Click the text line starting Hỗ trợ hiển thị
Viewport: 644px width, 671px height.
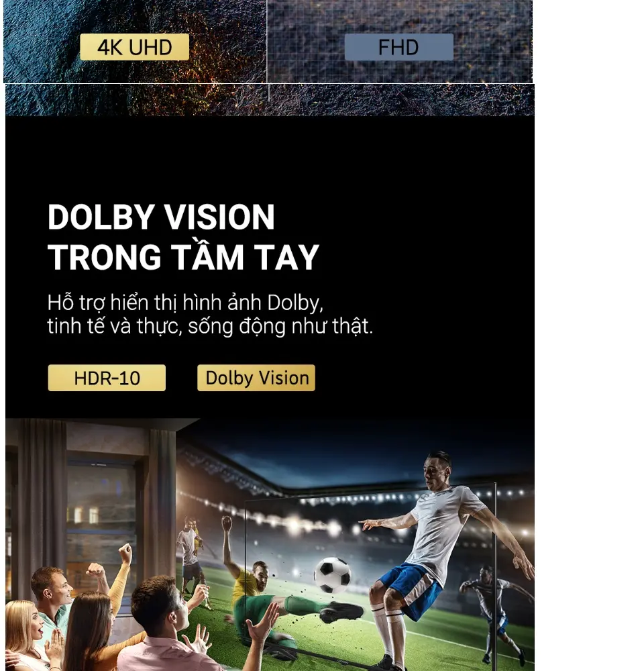pyautogui.click(x=185, y=303)
